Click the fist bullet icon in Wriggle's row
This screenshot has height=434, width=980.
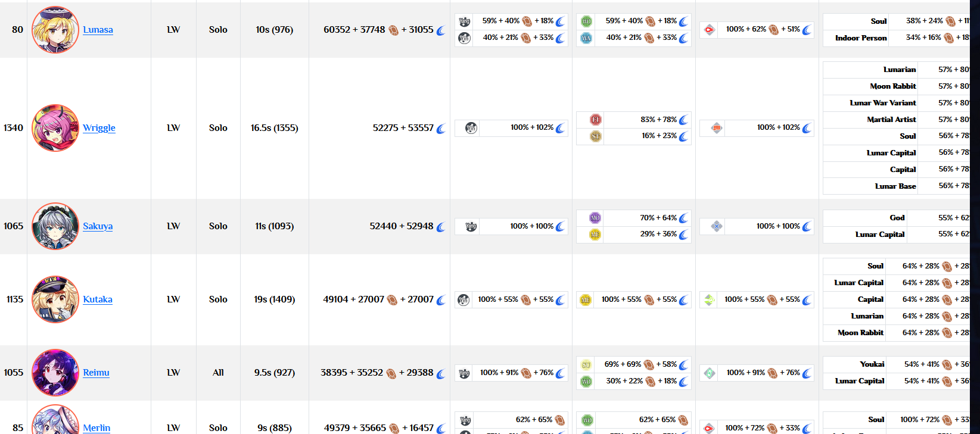[717, 128]
